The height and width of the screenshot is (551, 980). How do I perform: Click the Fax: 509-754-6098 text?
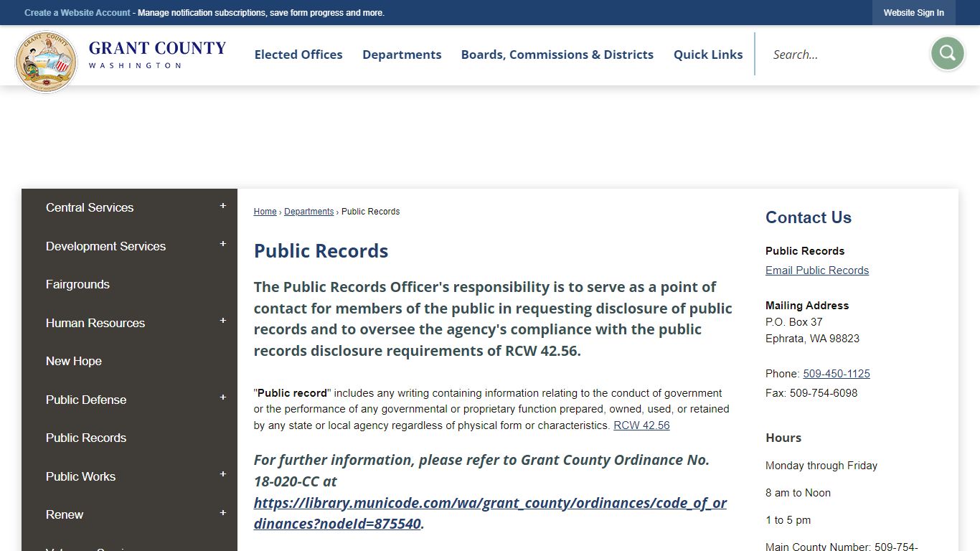tap(811, 393)
